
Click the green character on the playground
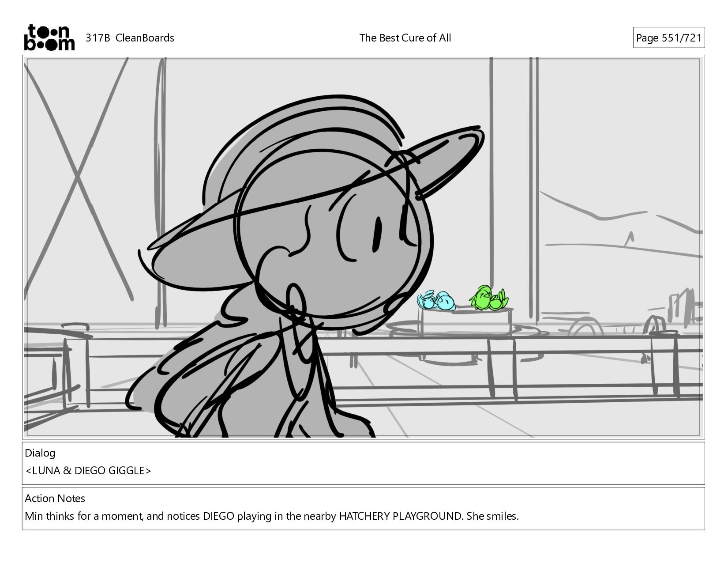click(x=489, y=298)
